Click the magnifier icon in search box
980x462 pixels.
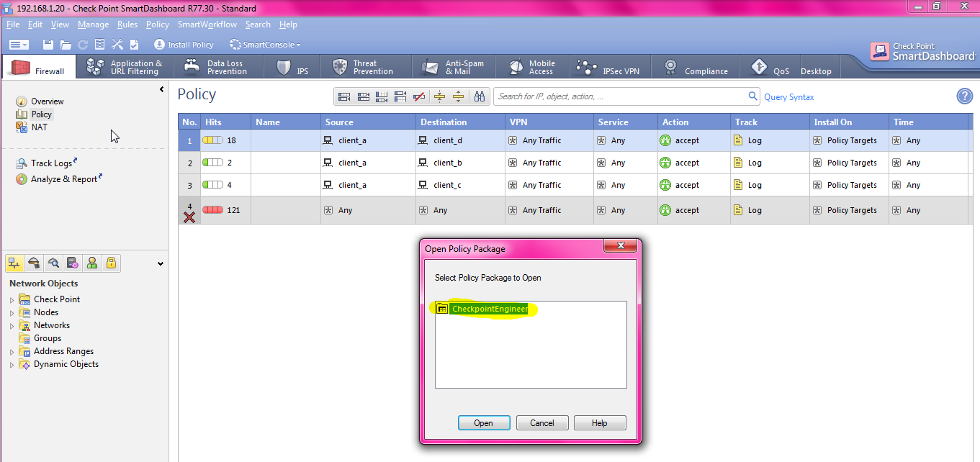(x=752, y=96)
